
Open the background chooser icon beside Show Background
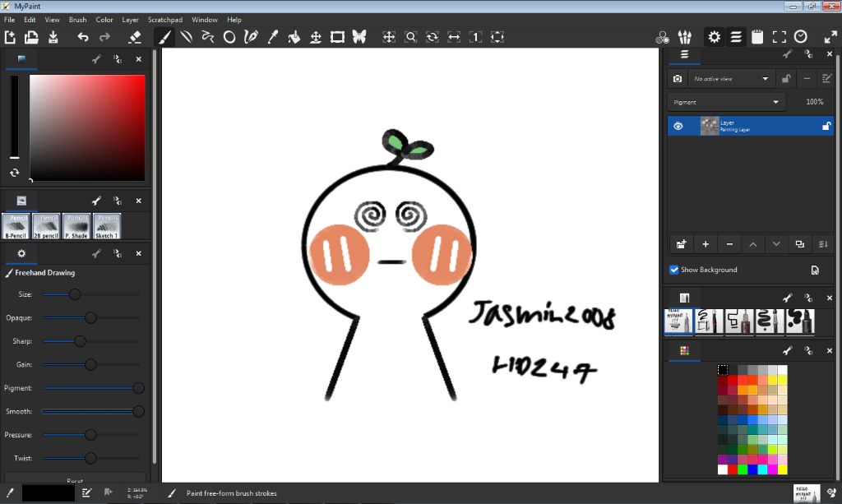coord(815,270)
